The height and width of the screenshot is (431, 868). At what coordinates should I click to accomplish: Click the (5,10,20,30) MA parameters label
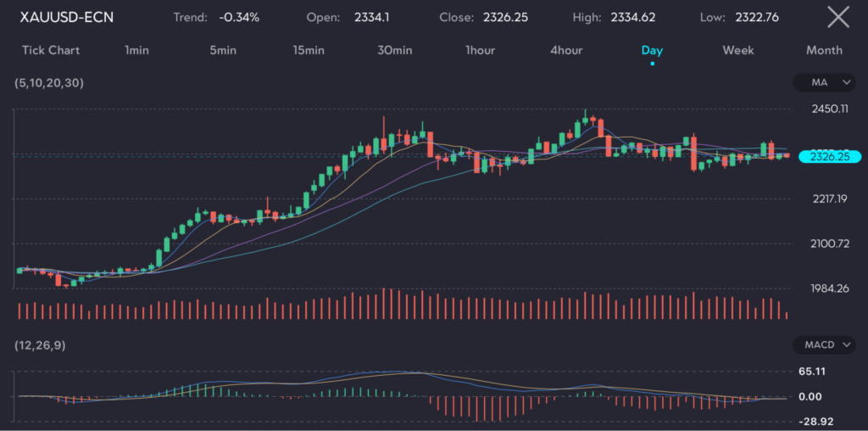point(48,83)
